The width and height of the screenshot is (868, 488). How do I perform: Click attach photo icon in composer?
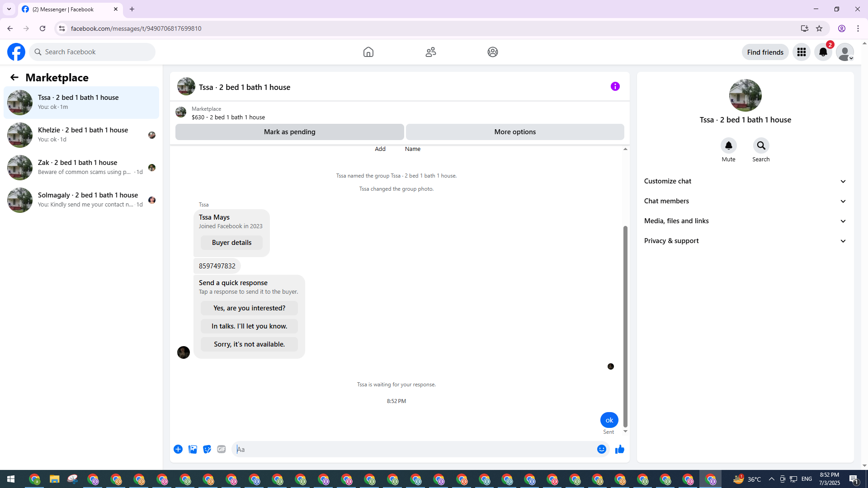pos(193,449)
